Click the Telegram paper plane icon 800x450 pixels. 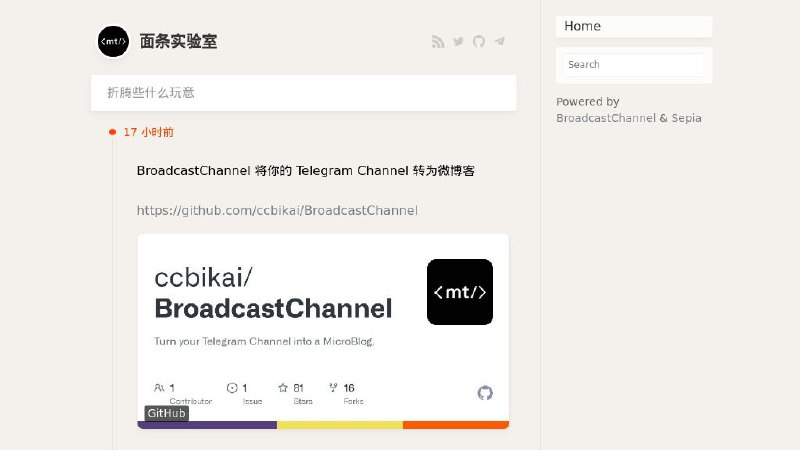(x=499, y=42)
